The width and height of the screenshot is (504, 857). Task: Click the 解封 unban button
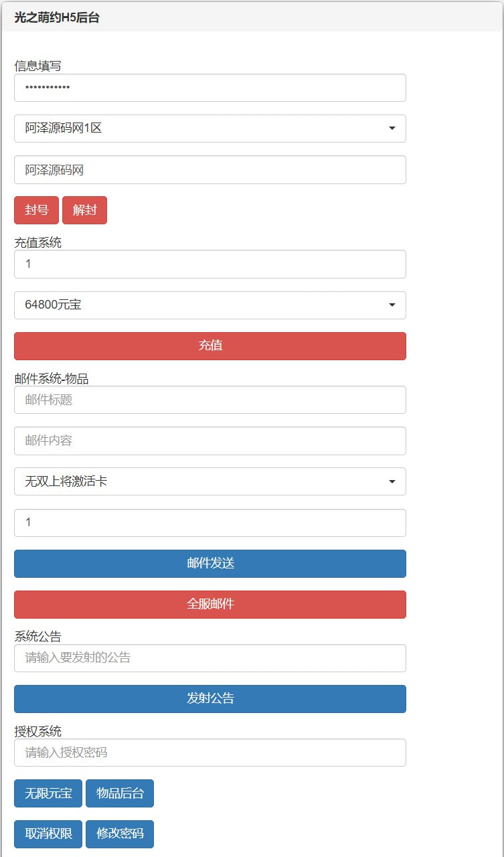point(84,210)
